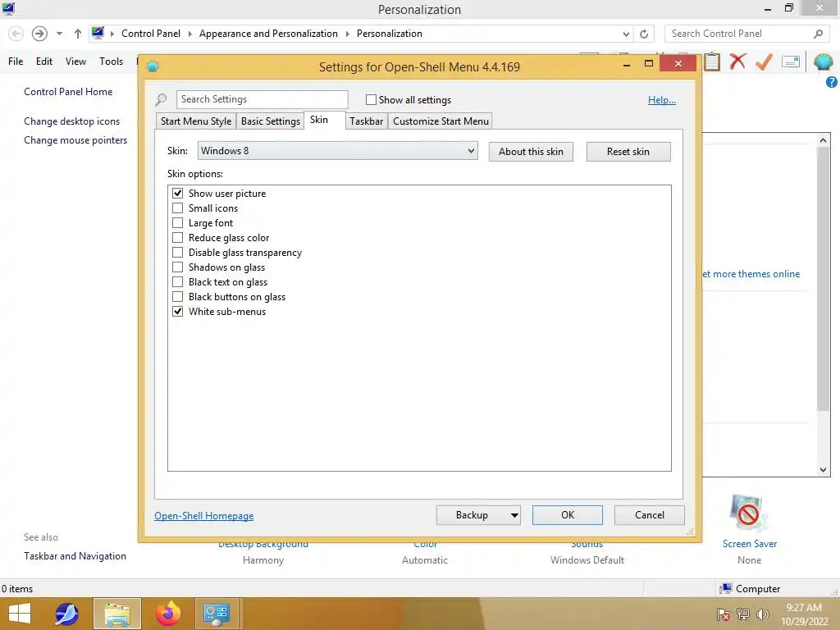Screen dimensions: 840x630
Task: Expand breadcrumb arrow after Appearance and Personalization
Action: pyautogui.click(x=347, y=34)
